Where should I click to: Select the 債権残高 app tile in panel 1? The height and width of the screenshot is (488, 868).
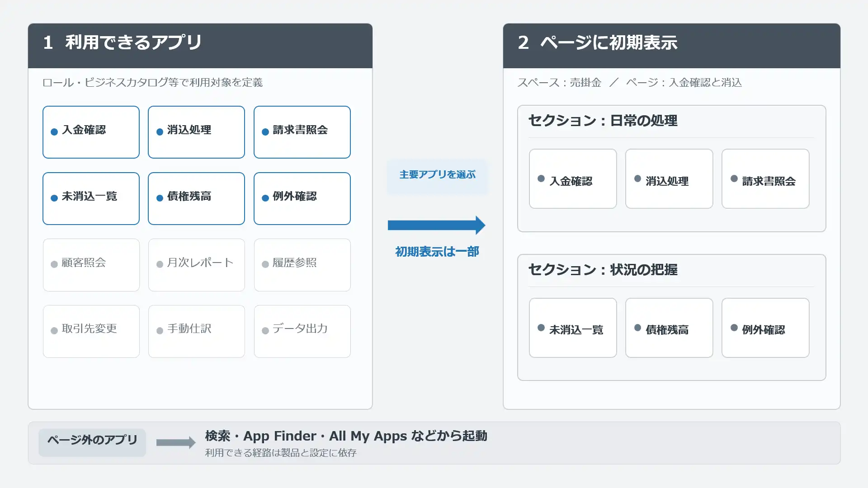(196, 198)
